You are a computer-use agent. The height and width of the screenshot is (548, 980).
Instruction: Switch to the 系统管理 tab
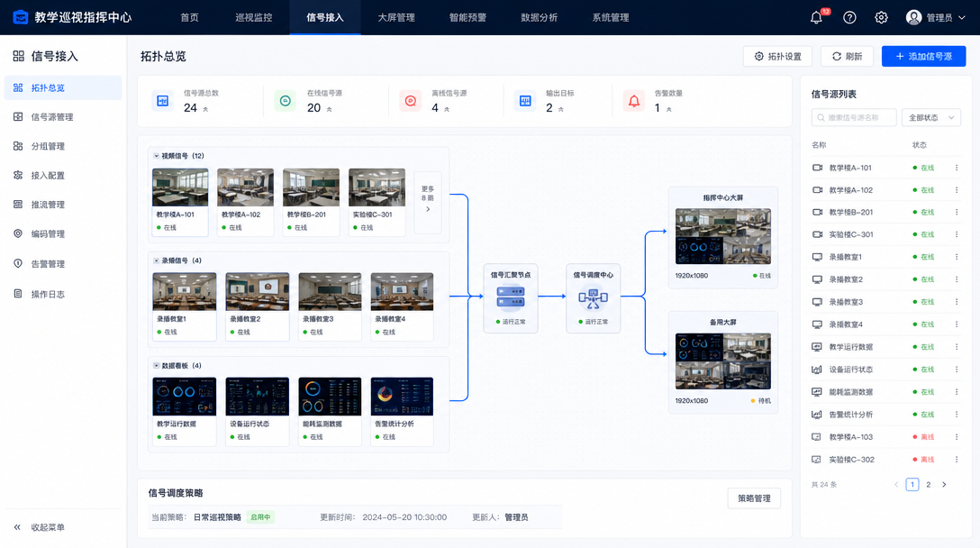[x=611, y=17]
